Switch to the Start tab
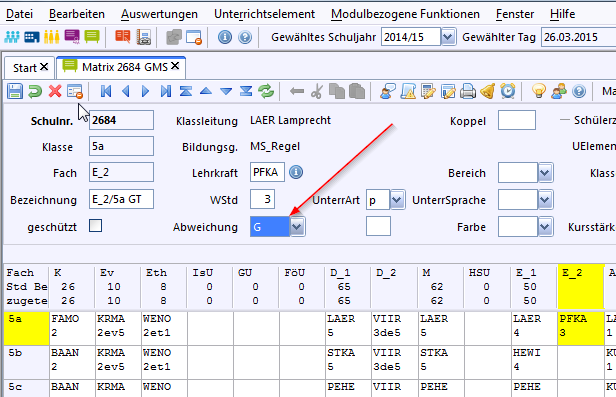This screenshot has height=397, width=616. pos(24,68)
